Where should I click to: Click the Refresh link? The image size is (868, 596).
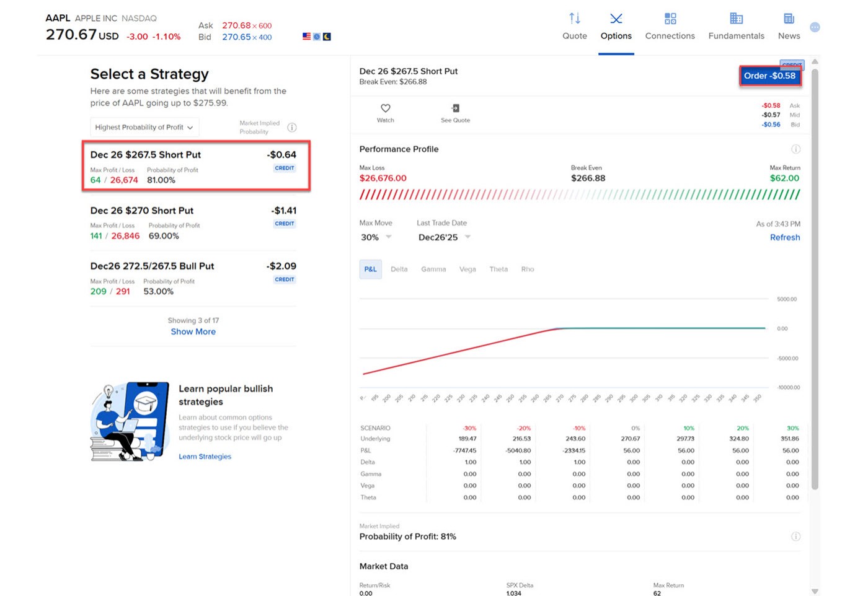(x=784, y=237)
